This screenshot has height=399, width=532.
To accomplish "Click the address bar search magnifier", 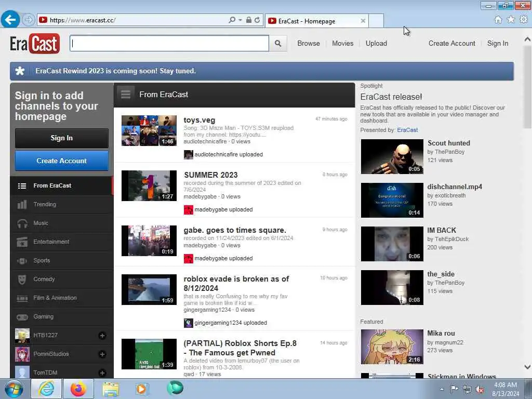I will pos(232,20).
